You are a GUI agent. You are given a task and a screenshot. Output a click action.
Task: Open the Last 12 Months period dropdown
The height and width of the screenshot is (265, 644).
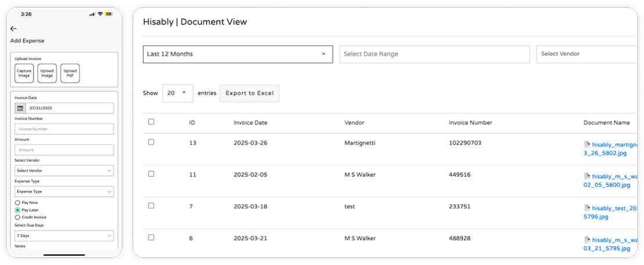(238, 54)
